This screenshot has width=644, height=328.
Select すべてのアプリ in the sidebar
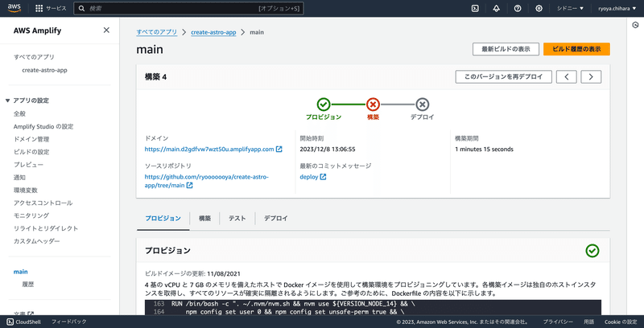pos(34,57)
